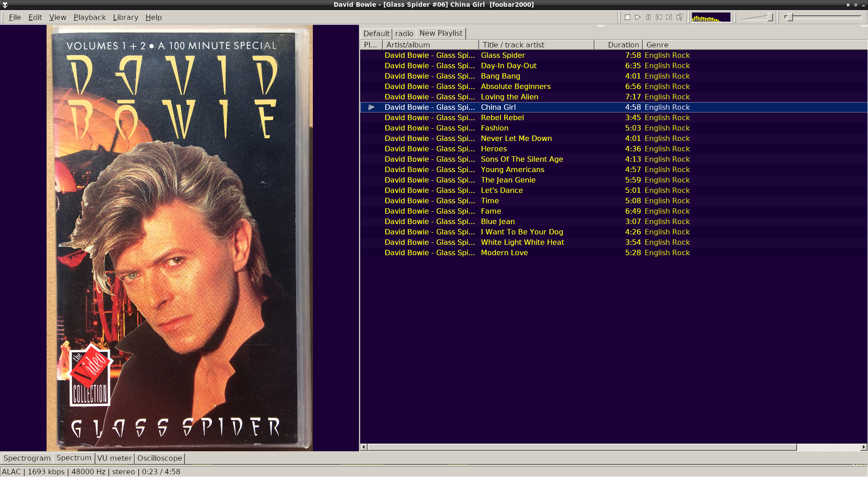
Task: Open the File menu
Action: coord(15,17)
